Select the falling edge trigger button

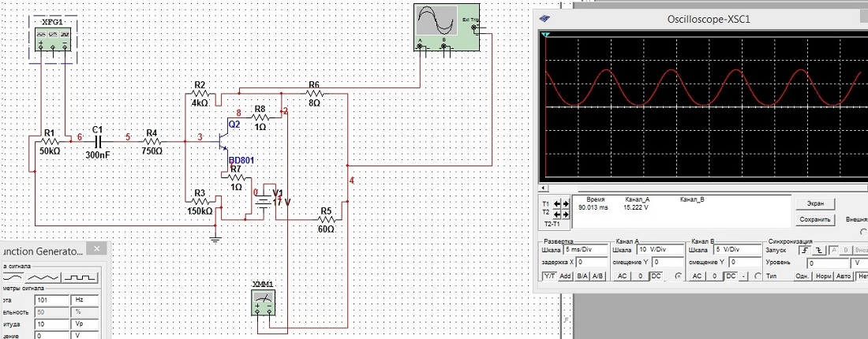click(x=817, y=250)
